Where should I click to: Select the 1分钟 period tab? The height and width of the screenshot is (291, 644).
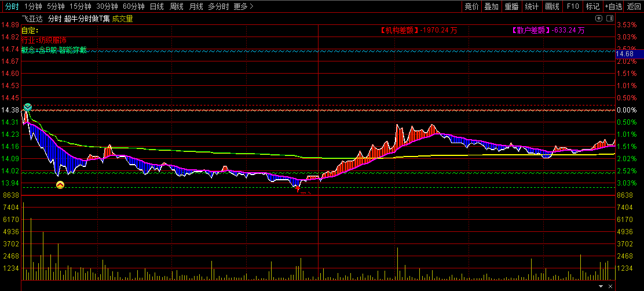(x=33, y=6)
